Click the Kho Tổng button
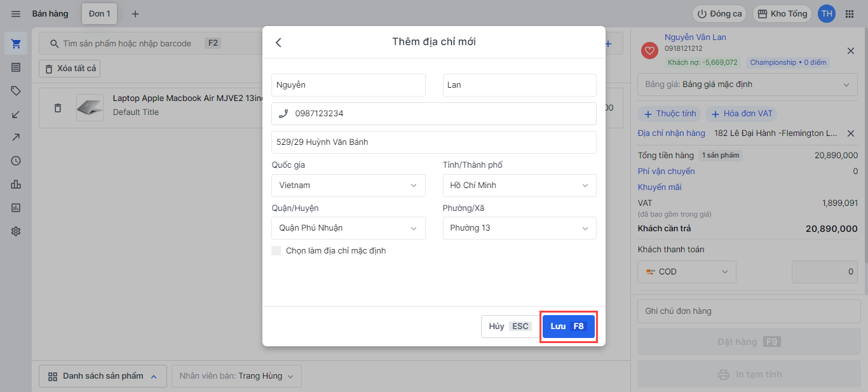This screenshot has width=868, height=392. 782,14
